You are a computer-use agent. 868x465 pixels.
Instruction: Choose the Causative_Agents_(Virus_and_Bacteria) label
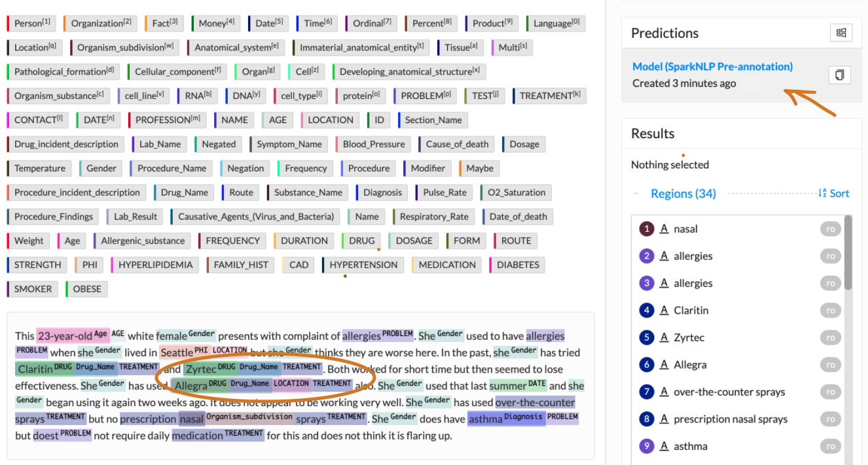(256, 217)
